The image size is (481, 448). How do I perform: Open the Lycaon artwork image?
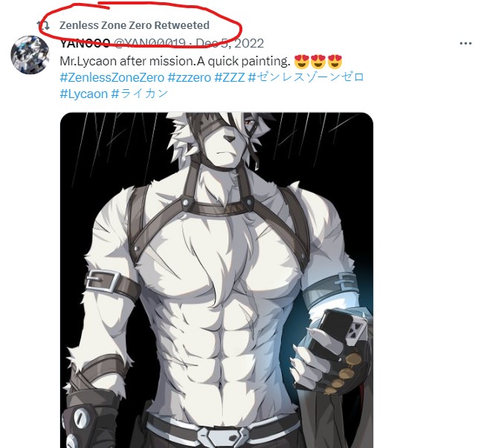click(x=216, y=280)
